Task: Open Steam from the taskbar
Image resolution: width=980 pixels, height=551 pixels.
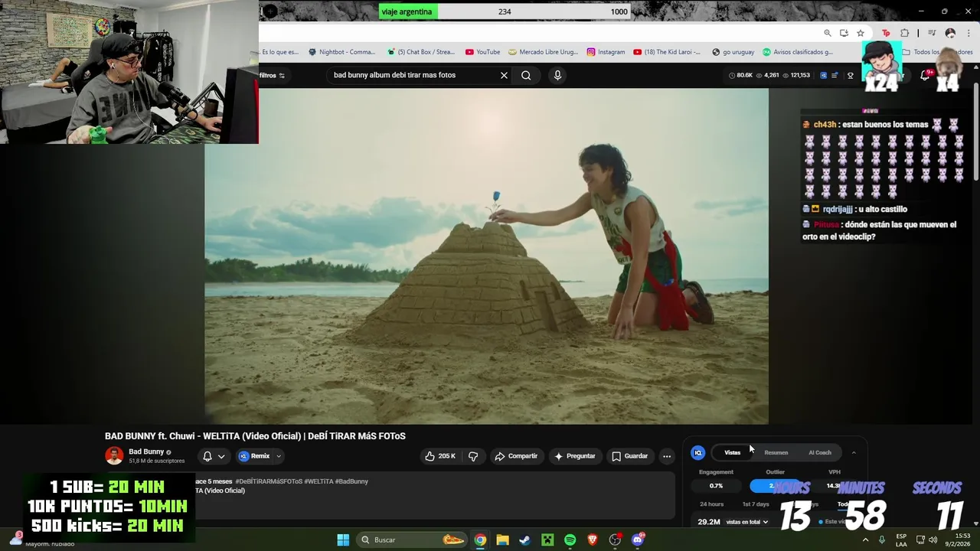Action: (x=524, y=540)
